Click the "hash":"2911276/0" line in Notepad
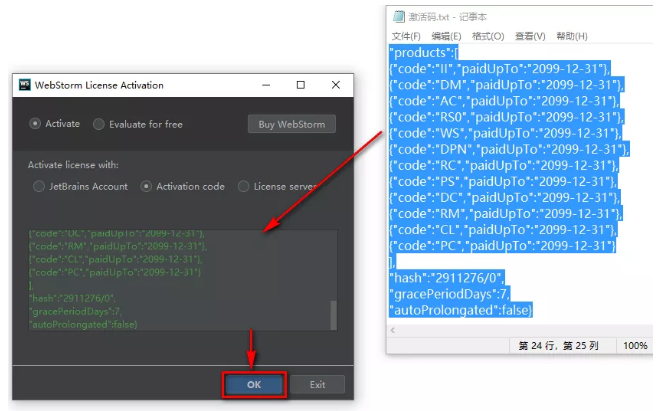The image size is (666, 411). click(x=447, y=278)
